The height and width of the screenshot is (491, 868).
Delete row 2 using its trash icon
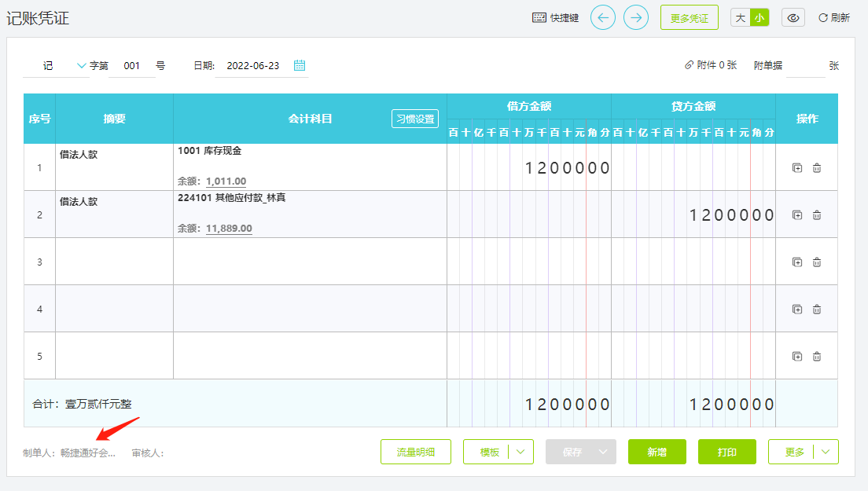pyautogui.click(x=817, y=214)
